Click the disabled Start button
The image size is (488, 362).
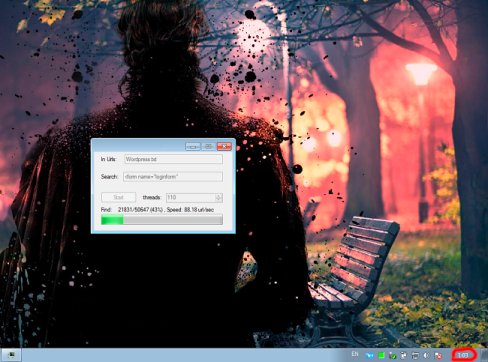tap(118, 197)
